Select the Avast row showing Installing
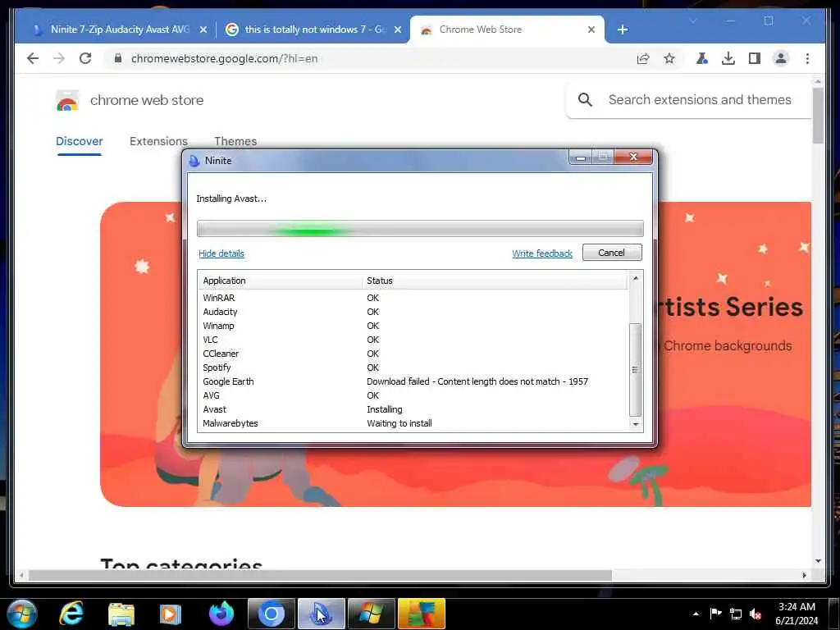 (x=413, y=409)
